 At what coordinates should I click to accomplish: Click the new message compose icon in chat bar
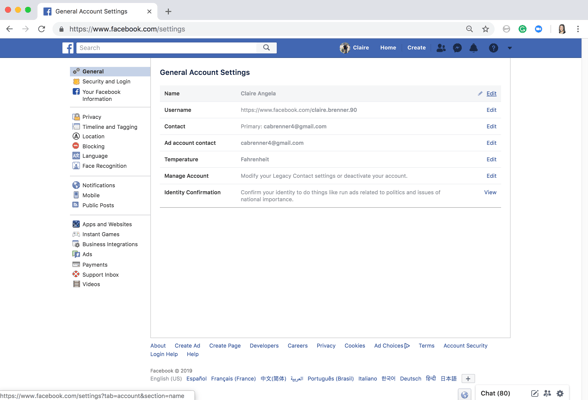point(535,393)
